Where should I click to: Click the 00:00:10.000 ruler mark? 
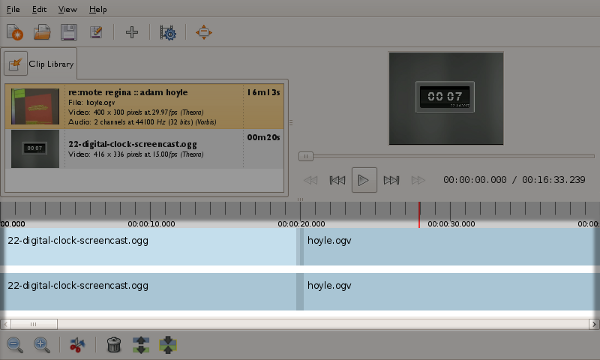click(x=151, y=224)
